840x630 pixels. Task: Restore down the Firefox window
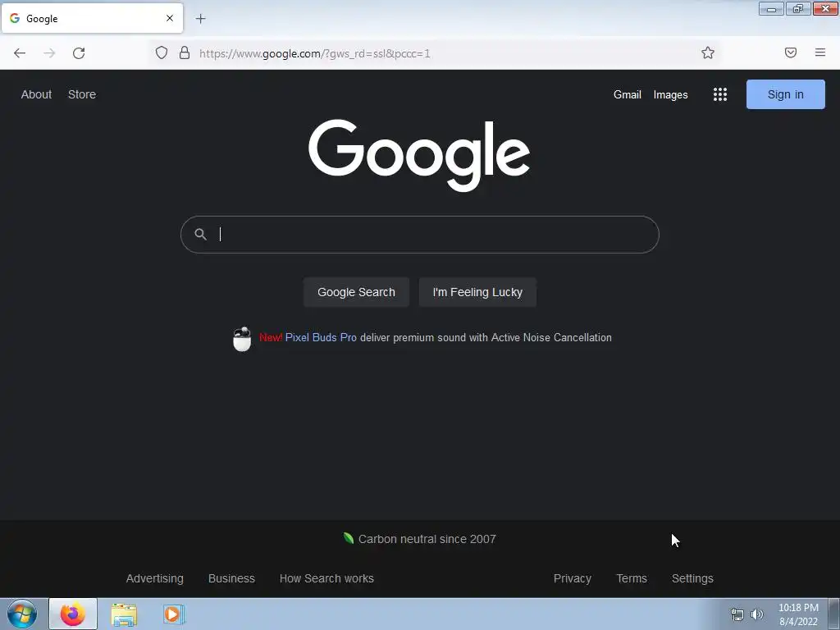pos(798,8)
